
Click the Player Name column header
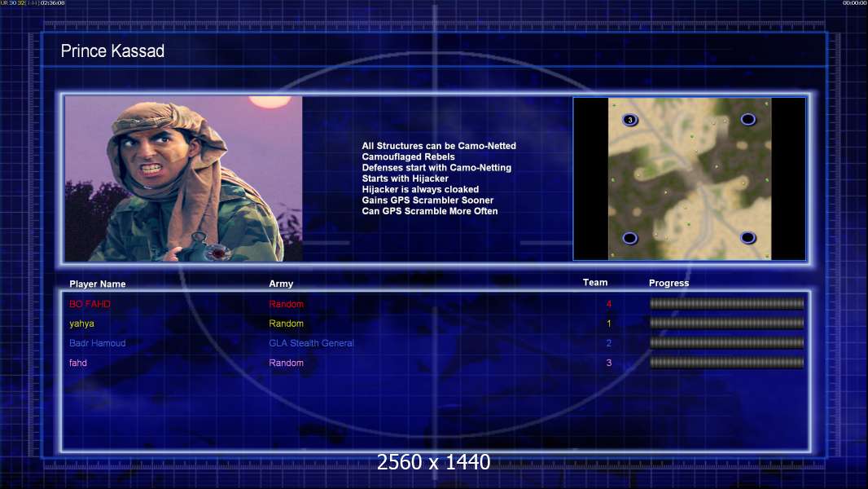(98, 284)
